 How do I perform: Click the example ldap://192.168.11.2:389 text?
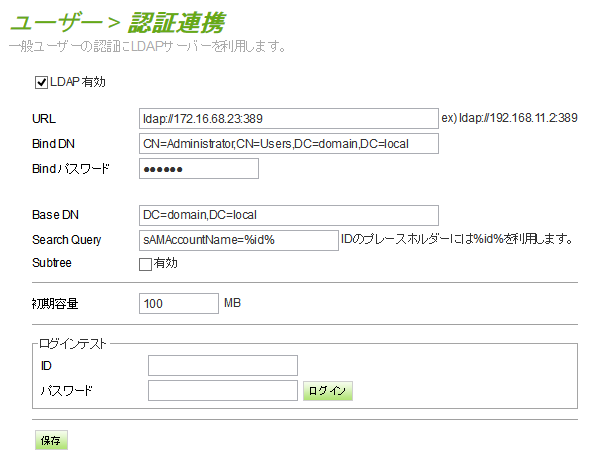(x=509, y=119)
